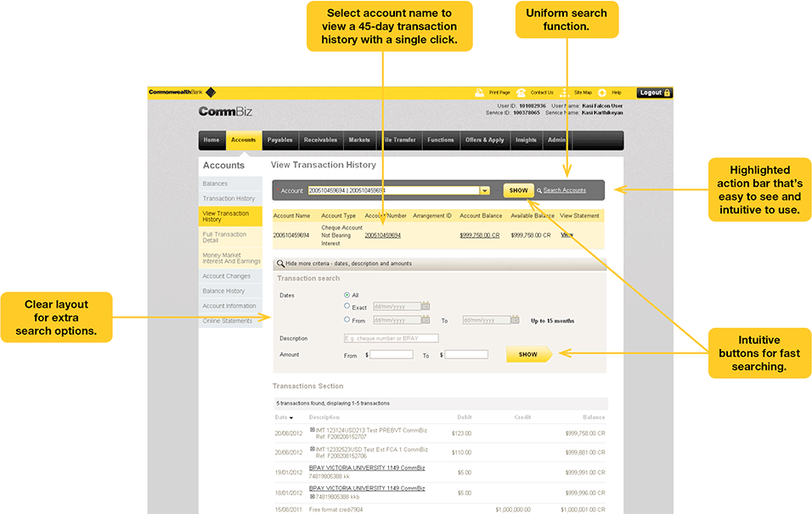Open Account Information in the sidebar
This screenshot has width=812, height=514.
point(230,306)
